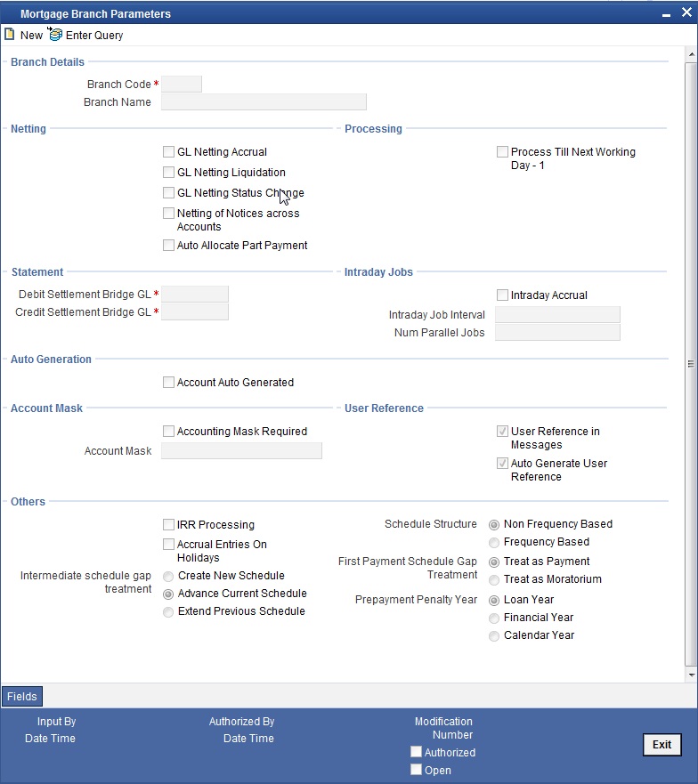The width and height of the screenshot is (698, 784).
Task: Click the Enter Query icon
Action: click(55, 35)
